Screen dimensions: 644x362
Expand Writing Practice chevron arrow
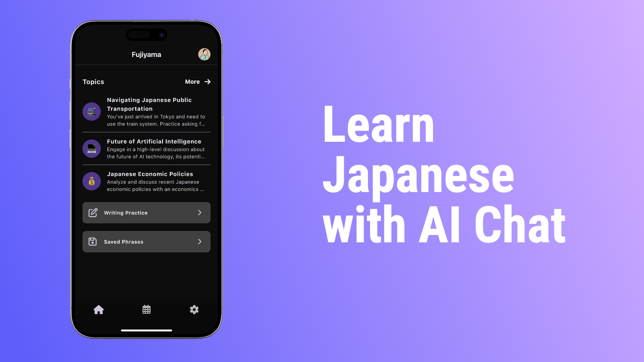(x=200, y=213)
